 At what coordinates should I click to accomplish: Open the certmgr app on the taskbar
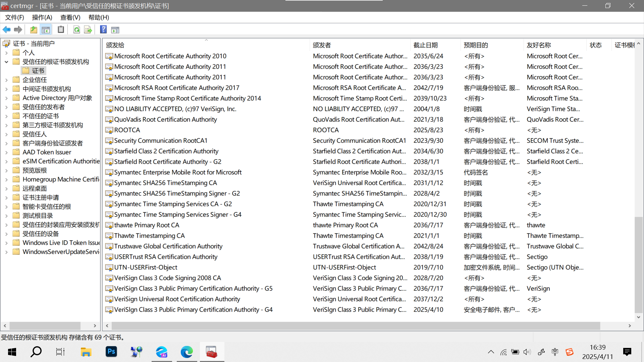click(212, 352)
